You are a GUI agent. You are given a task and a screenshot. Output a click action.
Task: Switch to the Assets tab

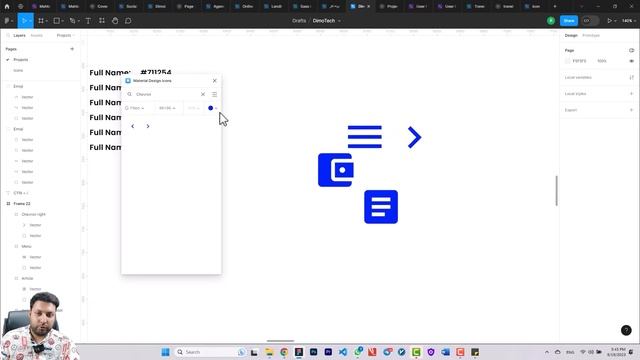click(x=36, y=36)
